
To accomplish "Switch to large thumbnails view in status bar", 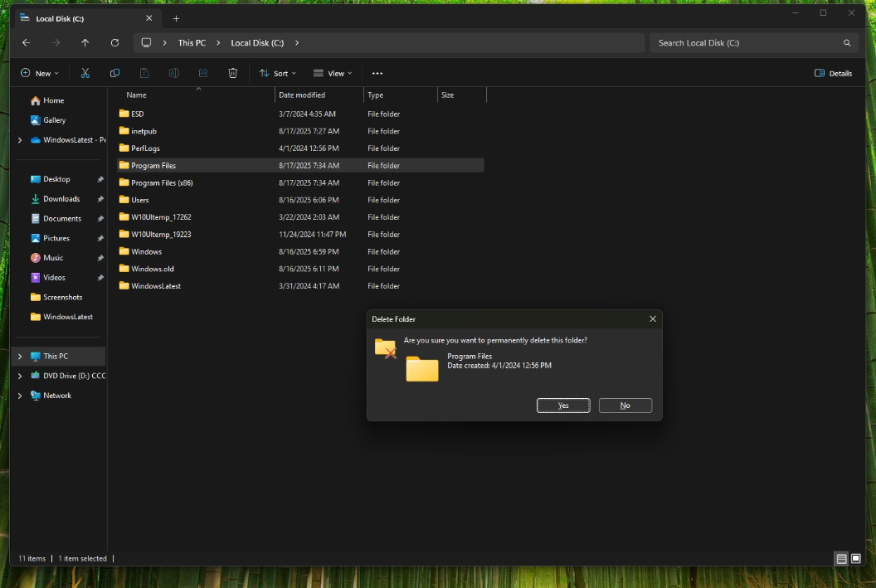I will [x=856, y=559].
